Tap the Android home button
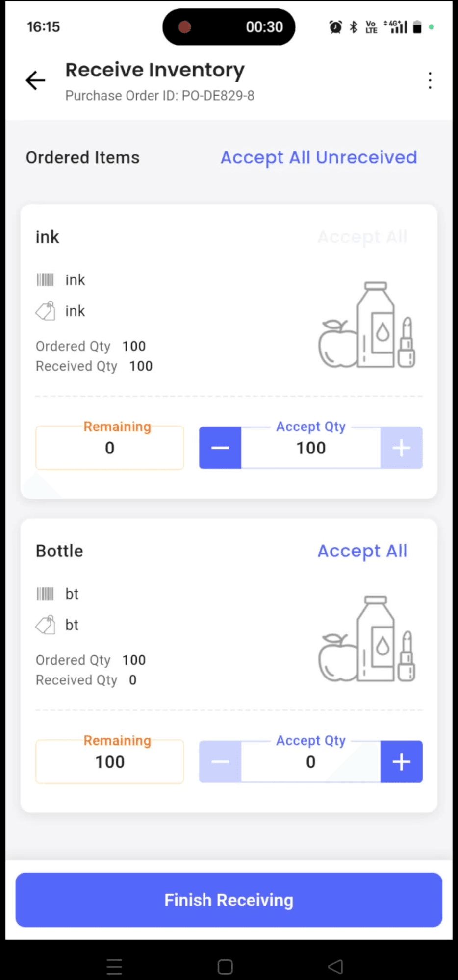 pos(225,967)
